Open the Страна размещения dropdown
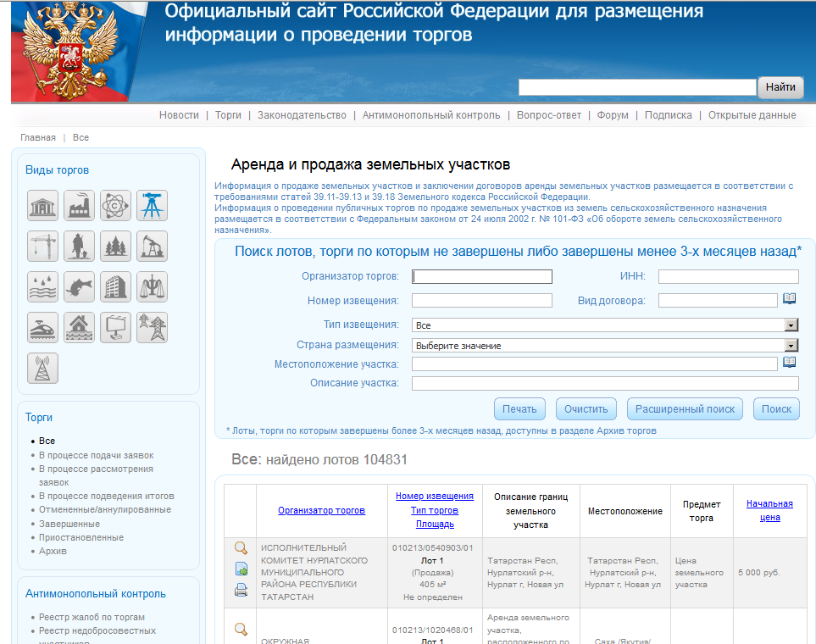 pyautogui.click(x=791, y=346)
